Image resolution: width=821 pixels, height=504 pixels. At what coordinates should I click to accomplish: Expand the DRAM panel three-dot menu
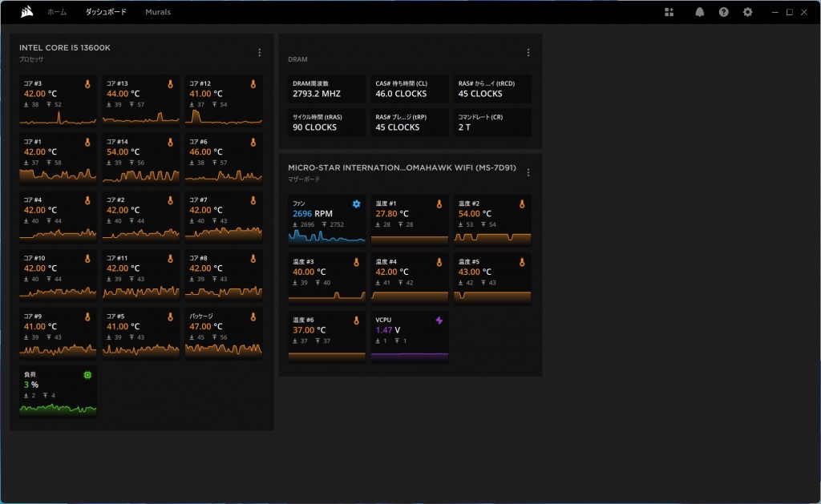(x=528, y=53)
